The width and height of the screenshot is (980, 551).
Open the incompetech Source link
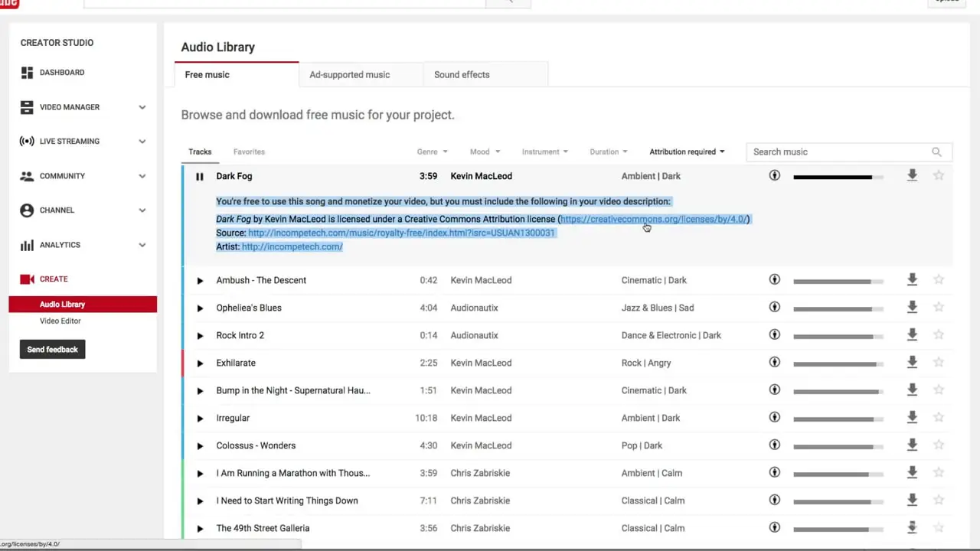(401, 233)
